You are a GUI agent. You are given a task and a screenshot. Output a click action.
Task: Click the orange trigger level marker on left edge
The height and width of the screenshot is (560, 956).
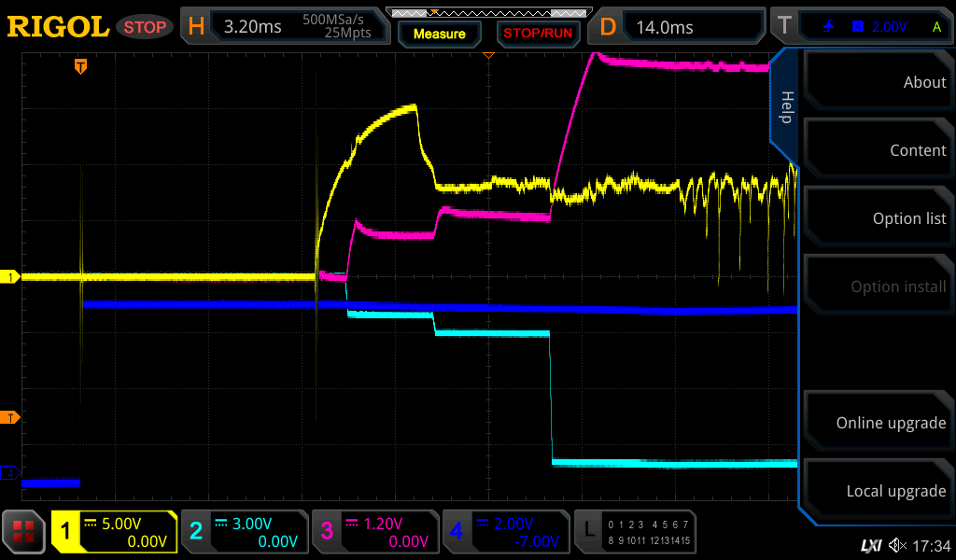10,417
